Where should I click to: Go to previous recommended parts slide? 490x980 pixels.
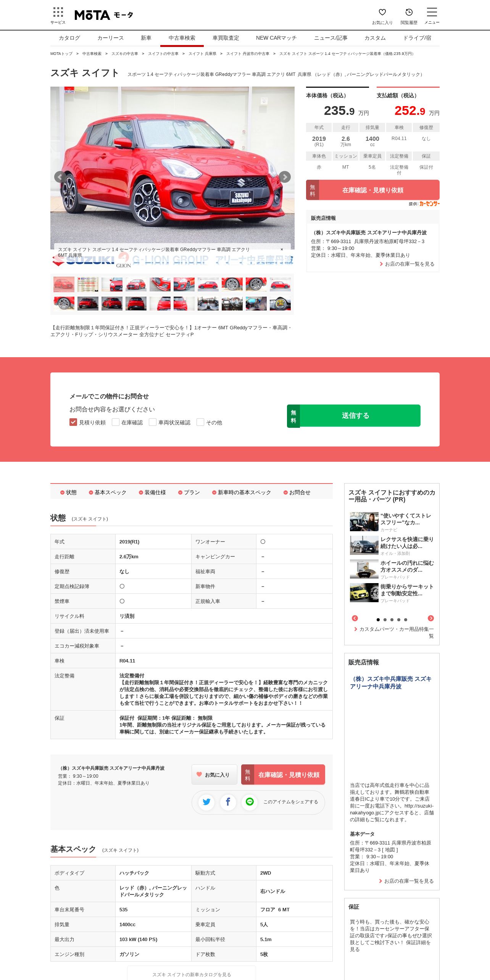[x=355, y=618]
